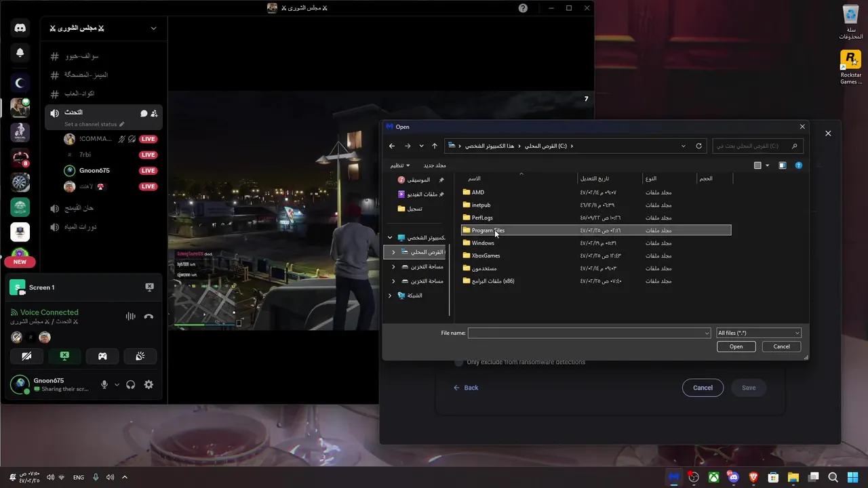The height and width of the screenshot is (488, 868).
Task: Open the server icon with red 8 badge
Action: click(20, 157)
